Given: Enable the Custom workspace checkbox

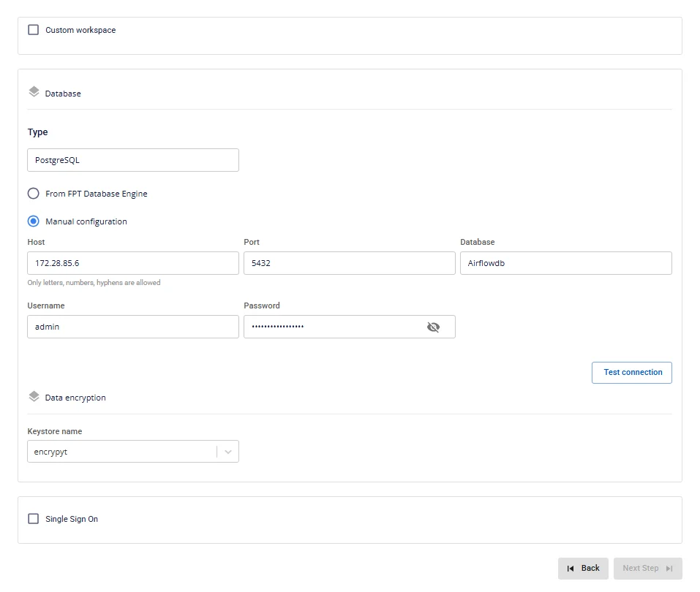Looking at the screenshot, I should [x=34, y=30].
